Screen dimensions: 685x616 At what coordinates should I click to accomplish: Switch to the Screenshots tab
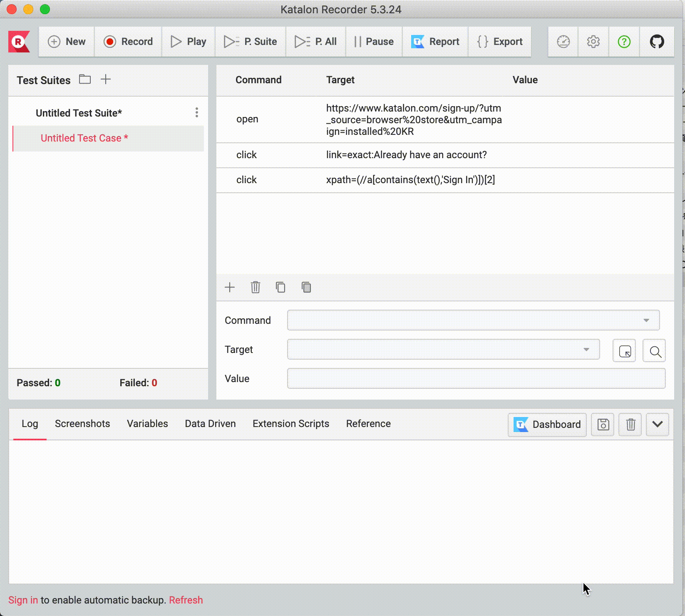(82, 424)
